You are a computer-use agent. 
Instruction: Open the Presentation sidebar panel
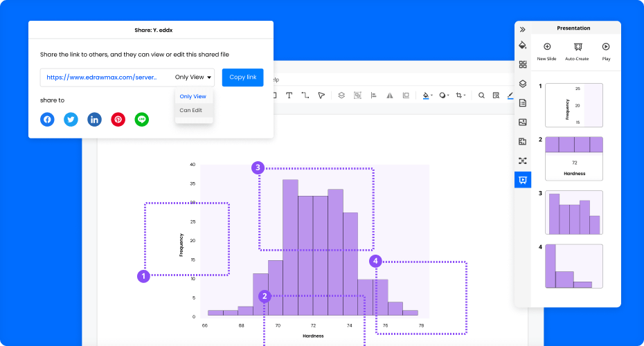click(522, 180)
